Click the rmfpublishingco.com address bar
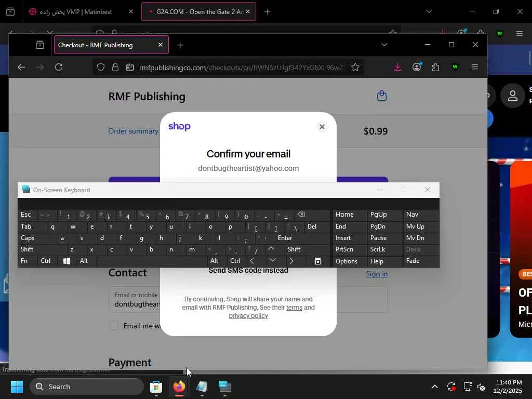The height and width of the screenshot is (399, 532). [x=242, y=68]
